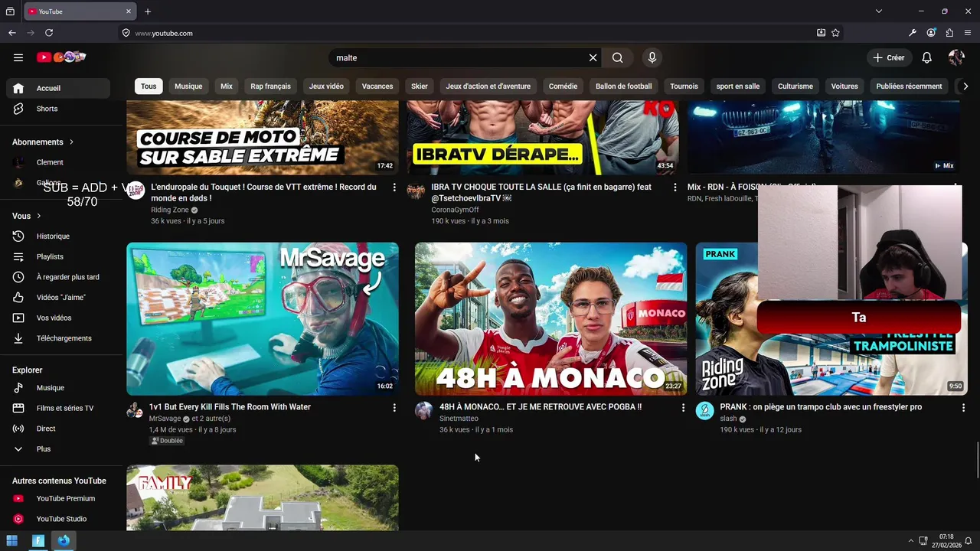Play the MrSavage water room thumbnail
980x551 pixels.
(x=263, y=319)
